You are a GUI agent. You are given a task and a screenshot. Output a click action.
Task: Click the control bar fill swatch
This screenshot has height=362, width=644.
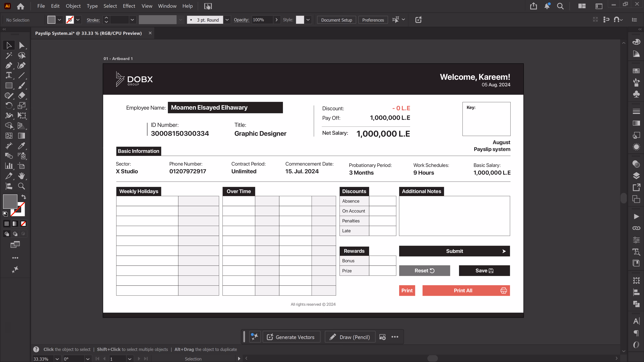pos(51,20)
